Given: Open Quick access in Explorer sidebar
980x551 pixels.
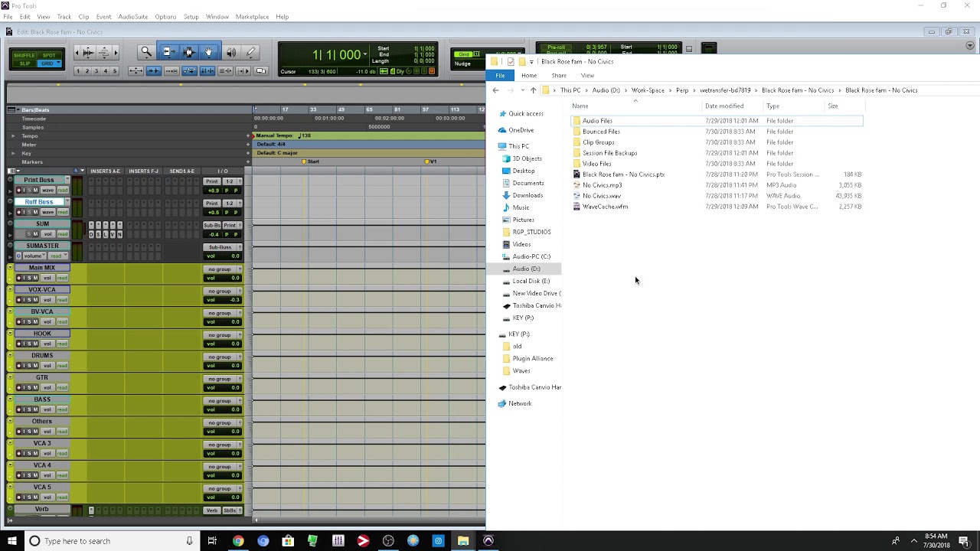Looking at the screenshot, I should tap(526, 113).
